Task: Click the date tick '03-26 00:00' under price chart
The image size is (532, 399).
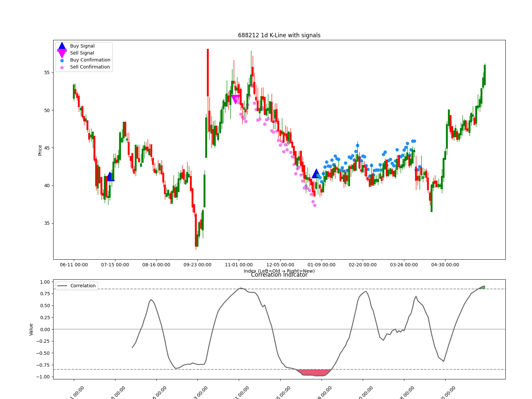Action: 404,265
